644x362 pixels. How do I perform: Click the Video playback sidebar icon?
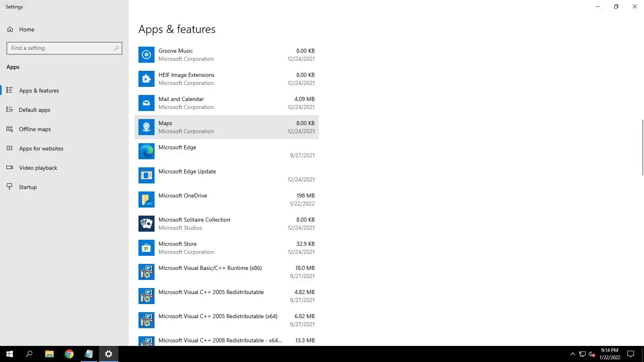pos(10,167)
